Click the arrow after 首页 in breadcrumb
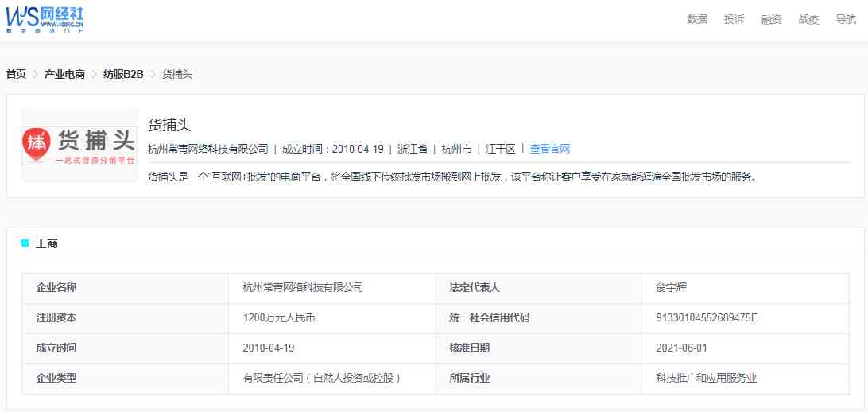The image size is (868, 412). (35, 74)
